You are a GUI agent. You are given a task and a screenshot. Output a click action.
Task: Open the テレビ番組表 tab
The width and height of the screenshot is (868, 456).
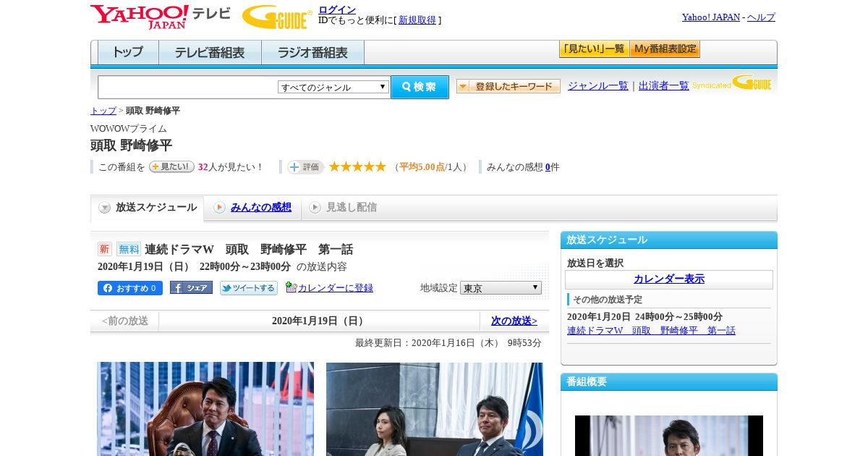210,53
